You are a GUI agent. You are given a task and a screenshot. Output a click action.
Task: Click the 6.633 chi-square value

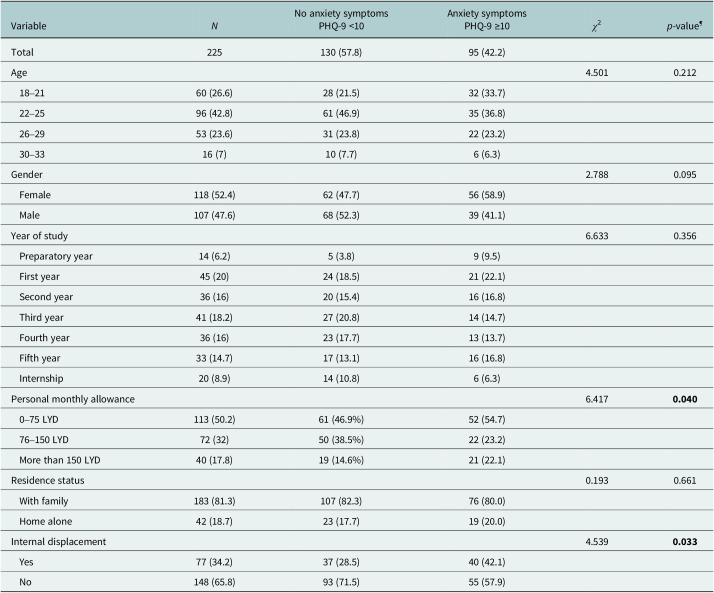pyautogui.click(x=597, y=236)
